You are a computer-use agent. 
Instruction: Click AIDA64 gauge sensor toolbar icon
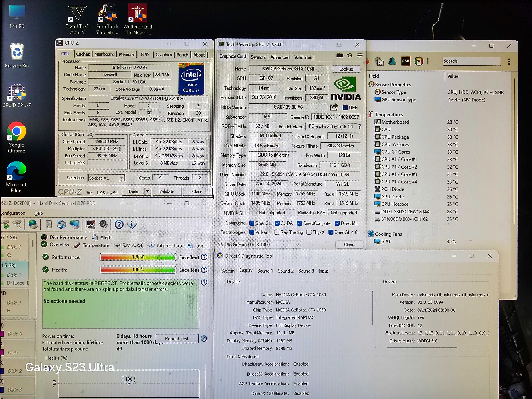pyautogui.click(x=419, y=61)
